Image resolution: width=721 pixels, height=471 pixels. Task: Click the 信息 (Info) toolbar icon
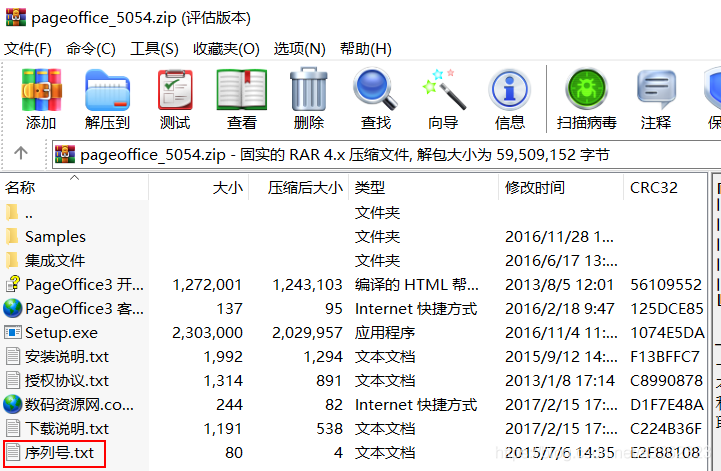(x=509, y=90)
